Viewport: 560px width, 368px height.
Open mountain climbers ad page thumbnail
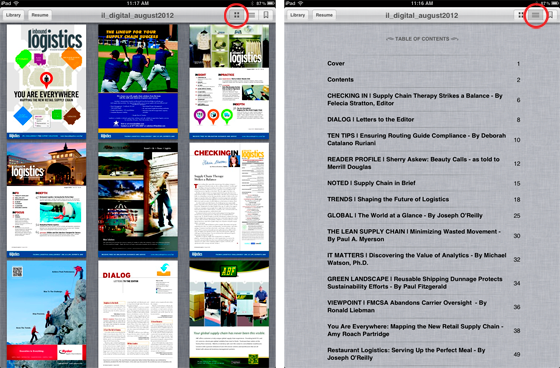[46, 314]
